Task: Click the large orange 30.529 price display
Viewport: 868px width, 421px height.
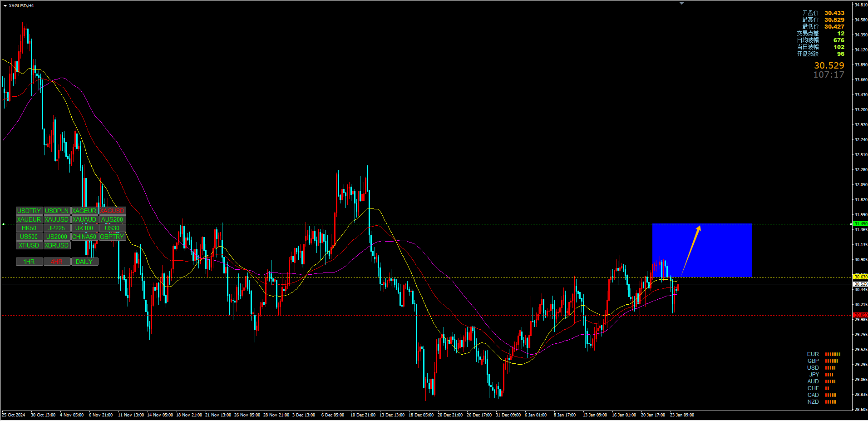Action: (829, 65)
